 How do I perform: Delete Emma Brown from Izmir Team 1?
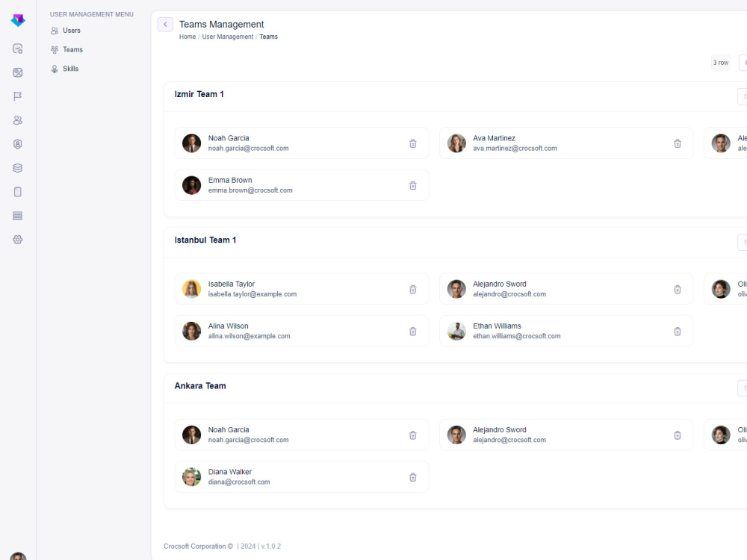point(412,185)
